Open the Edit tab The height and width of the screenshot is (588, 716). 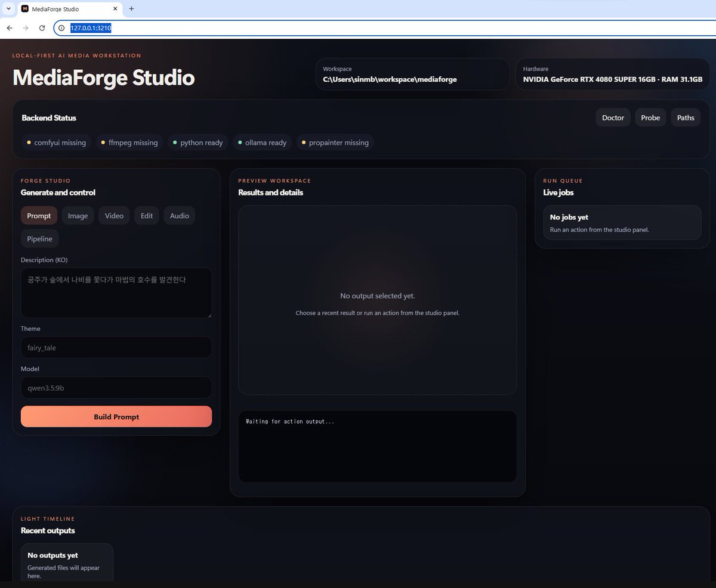click(147, 215)
